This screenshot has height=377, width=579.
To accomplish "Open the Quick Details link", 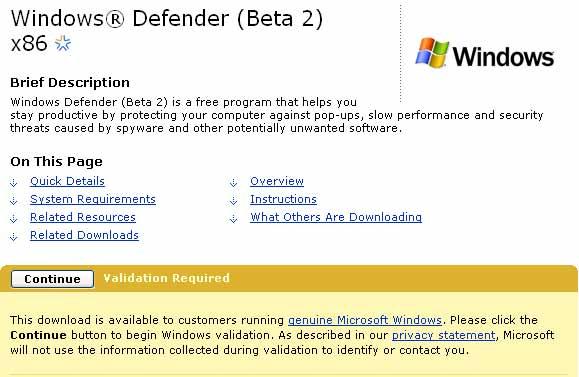I will 67,181.
